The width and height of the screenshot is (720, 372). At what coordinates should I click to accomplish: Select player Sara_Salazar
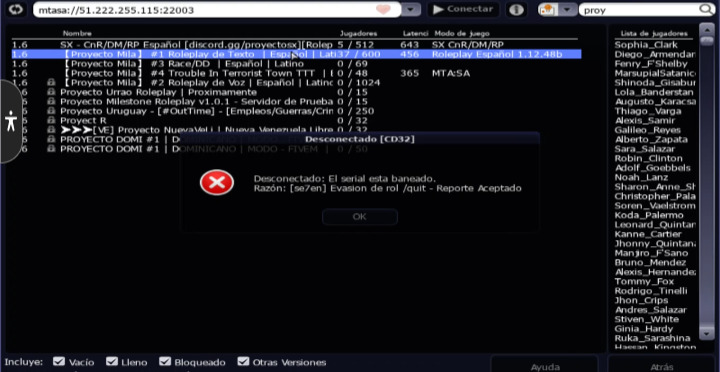[645, 149]
